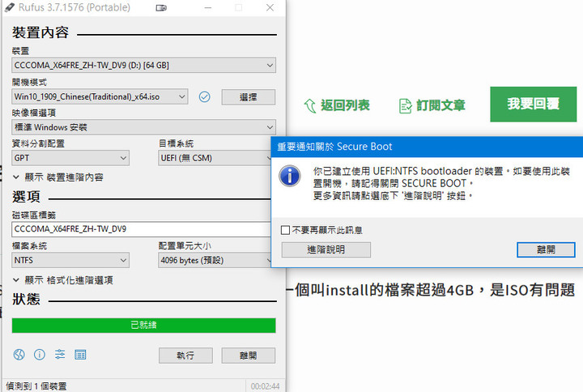
Task: Click the 裝置內容 section heading
Action: coord(40,32)
